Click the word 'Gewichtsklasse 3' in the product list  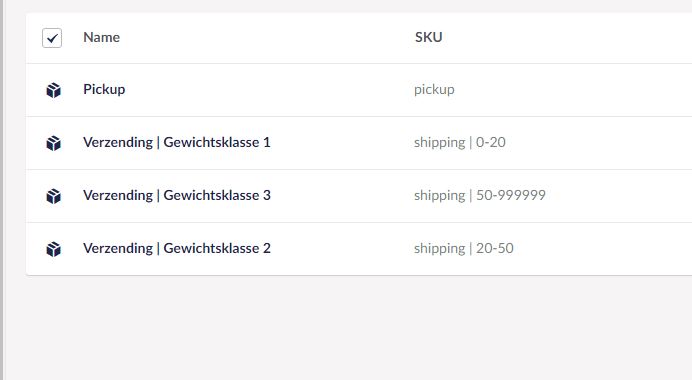pos(217,196)
